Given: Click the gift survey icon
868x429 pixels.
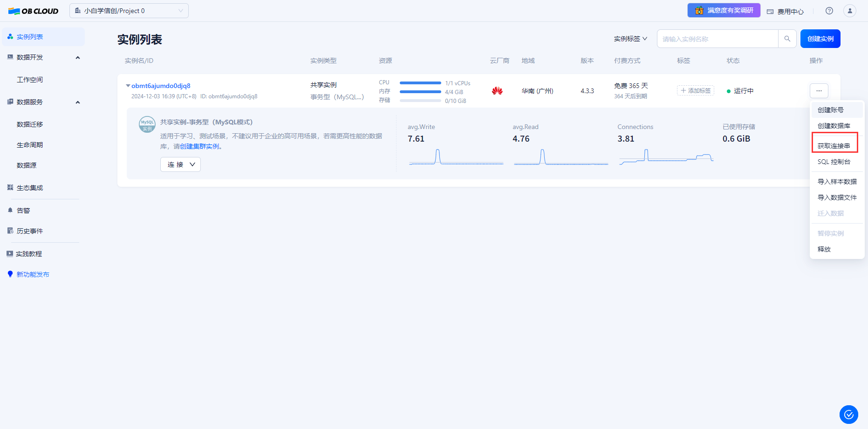Looking at the screenshot, I should pos(699,10).
